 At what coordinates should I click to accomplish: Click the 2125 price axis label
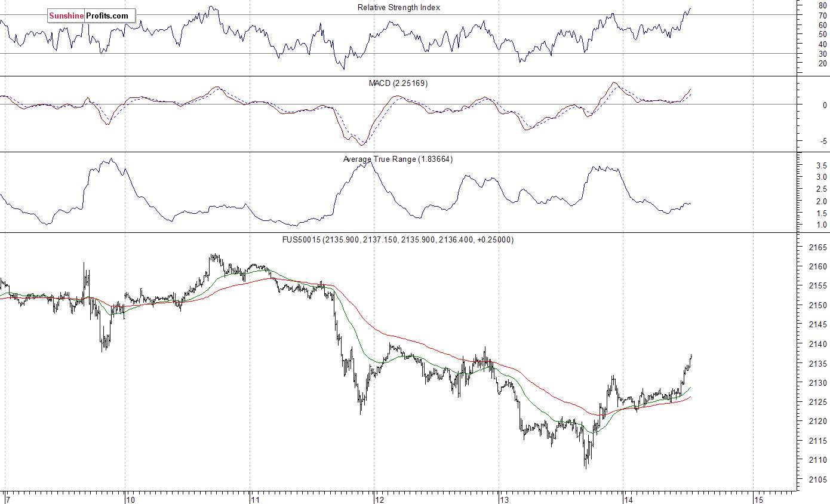point(817,402)
